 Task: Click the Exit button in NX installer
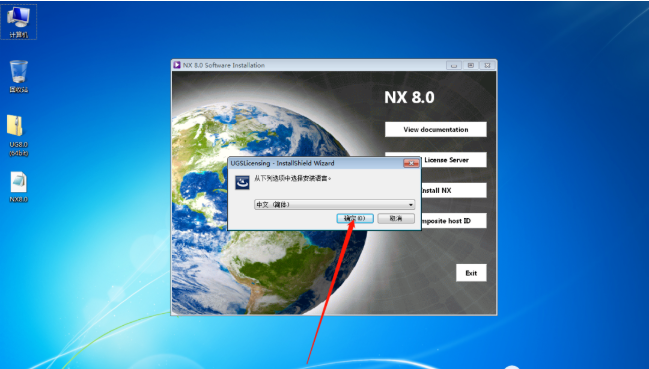(471, 273)
